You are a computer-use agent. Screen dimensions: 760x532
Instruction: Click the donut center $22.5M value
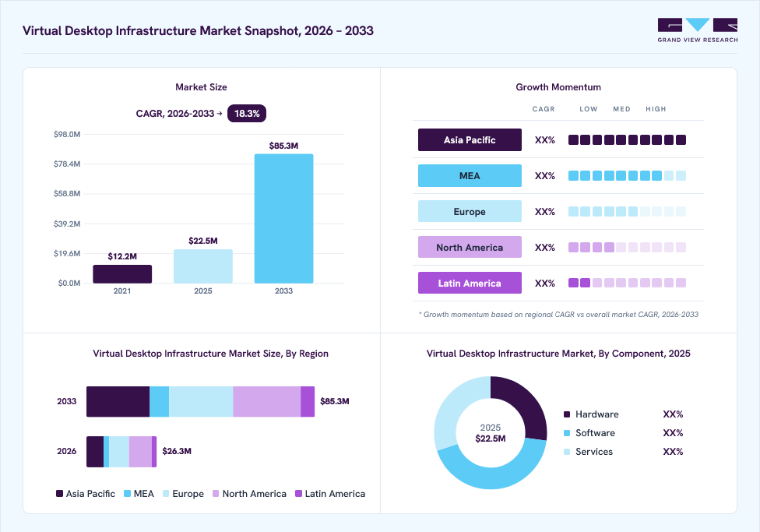click(x=491, y=439)
